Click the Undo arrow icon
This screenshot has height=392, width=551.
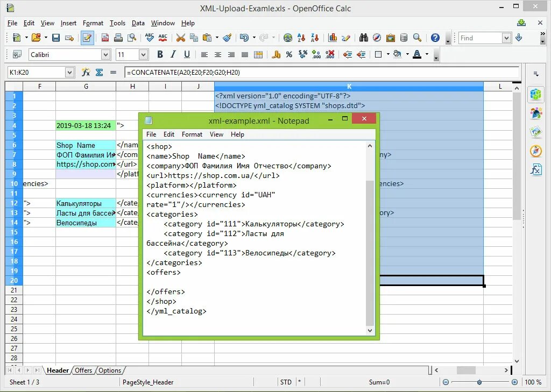(x=244, y=38)
